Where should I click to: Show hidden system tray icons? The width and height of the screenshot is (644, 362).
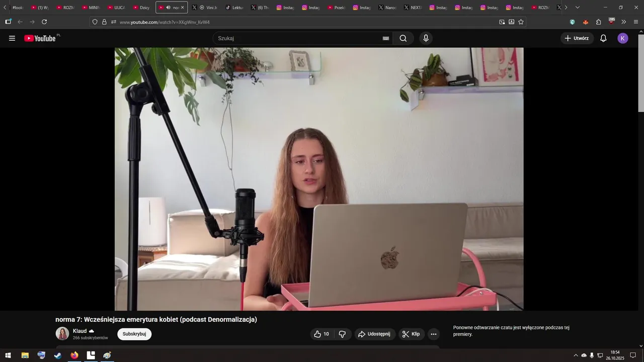click(x=576, y=355)
